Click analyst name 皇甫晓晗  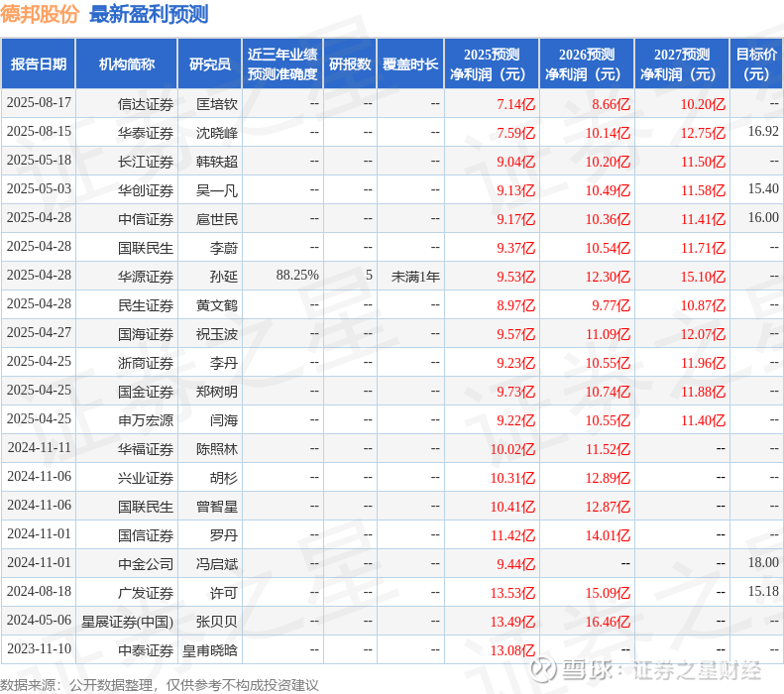pos(210,650)
